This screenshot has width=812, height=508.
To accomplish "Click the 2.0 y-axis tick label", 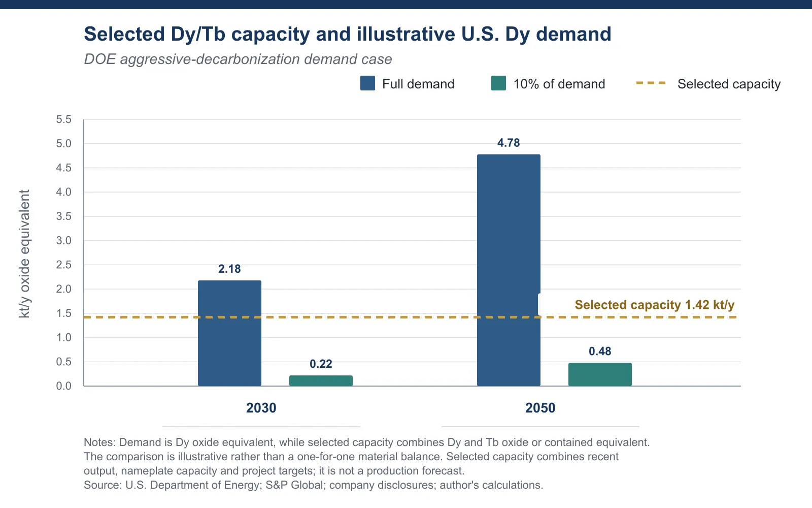I will (64, 289).
